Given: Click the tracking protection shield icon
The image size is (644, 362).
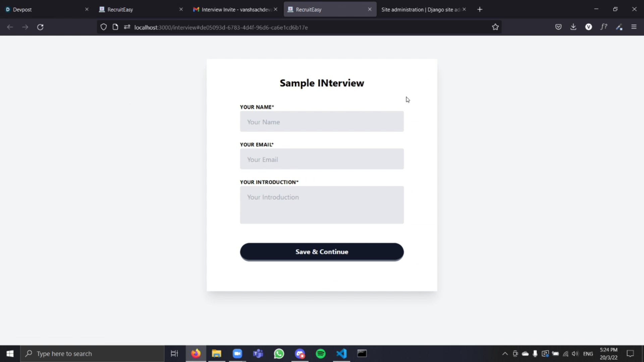Looking at the screenshot, I should click(x=104, y=27).
